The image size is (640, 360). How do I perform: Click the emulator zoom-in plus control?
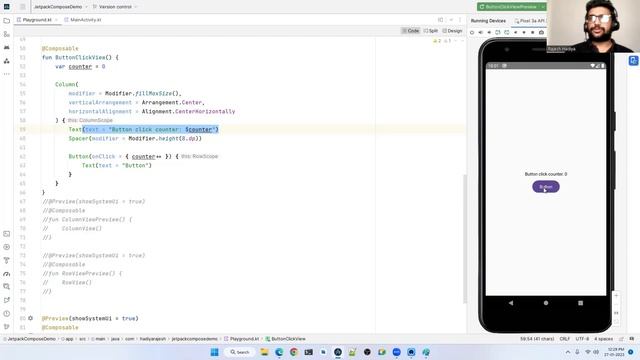(616, 296)
